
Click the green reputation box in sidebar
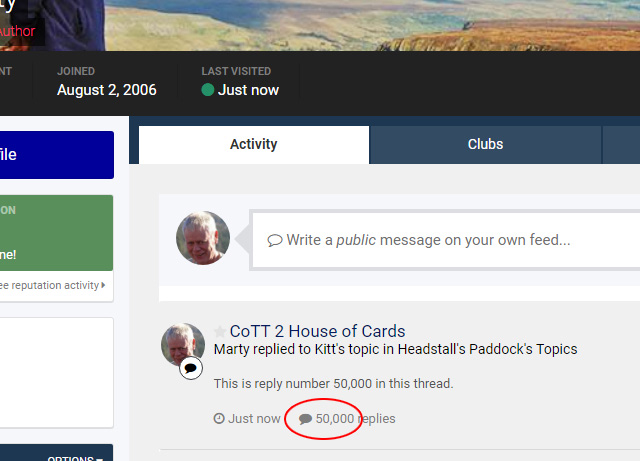click(x=56, y=233)
